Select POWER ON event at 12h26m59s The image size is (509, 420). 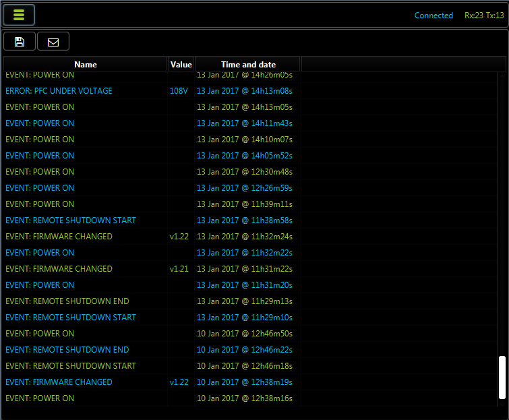pos(250,188)
